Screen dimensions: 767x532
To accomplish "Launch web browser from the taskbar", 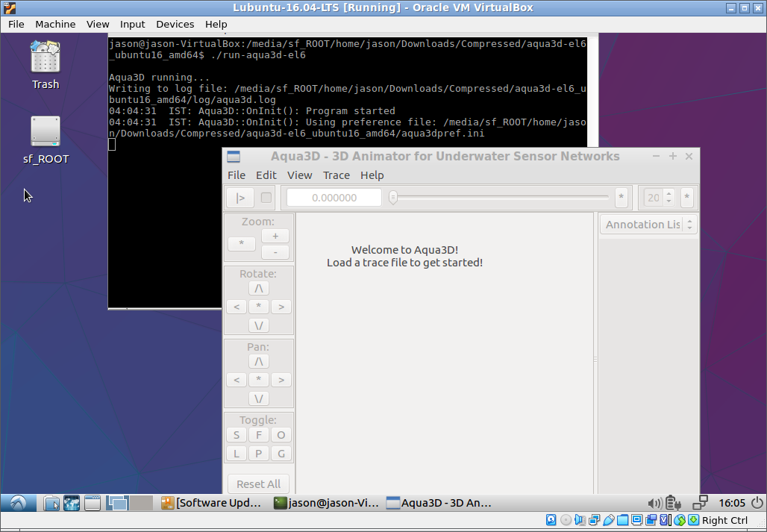I will tap(72, 503).
